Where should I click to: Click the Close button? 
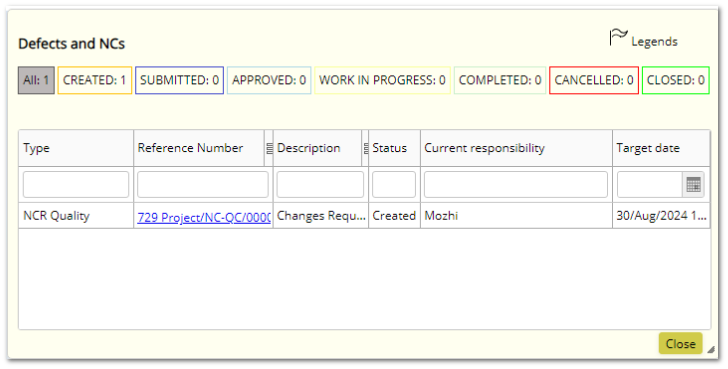(681, 343)
